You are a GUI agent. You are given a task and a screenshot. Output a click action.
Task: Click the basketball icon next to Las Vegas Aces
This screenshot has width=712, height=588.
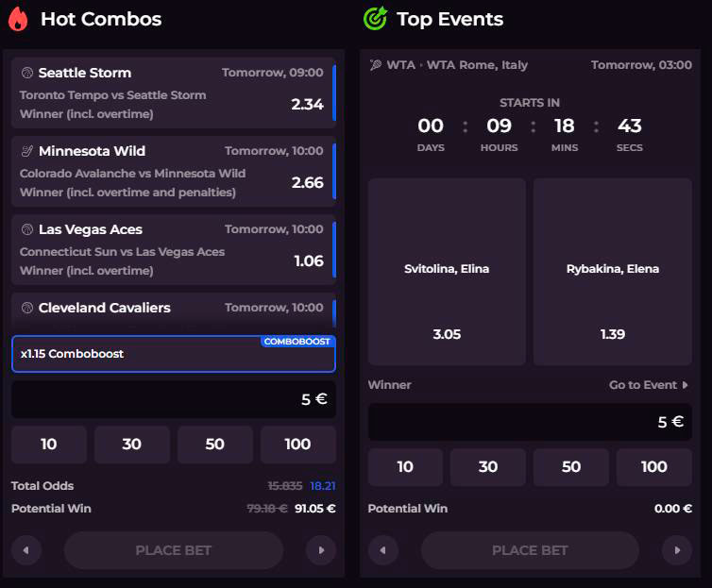[x=27, y=229]
